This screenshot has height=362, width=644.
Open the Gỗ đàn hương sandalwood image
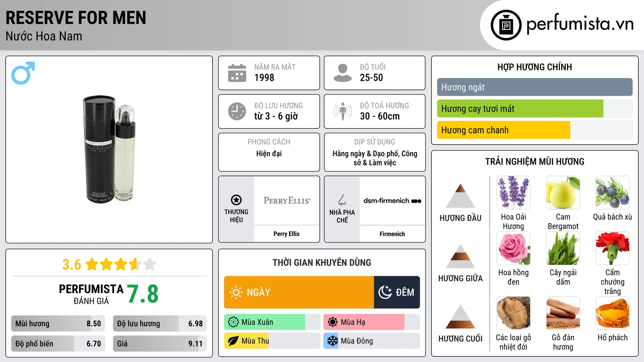(x=563, y=313)
